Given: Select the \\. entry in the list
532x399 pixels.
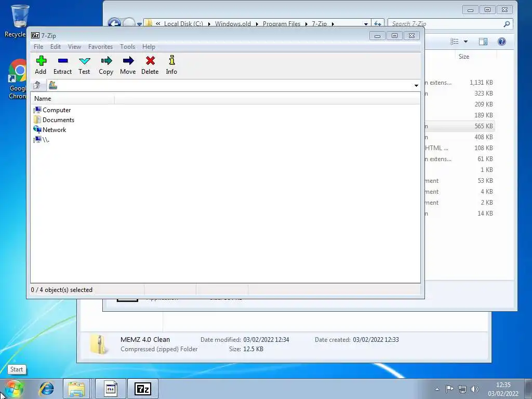Looking at the screenshot, I should (42, 139).
